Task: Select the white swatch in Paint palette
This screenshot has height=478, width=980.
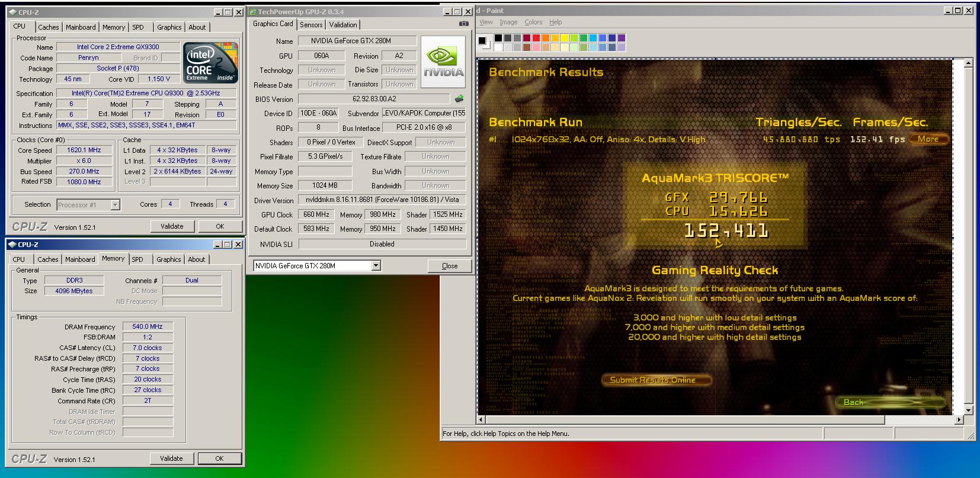Action: (x=498, y=47)
